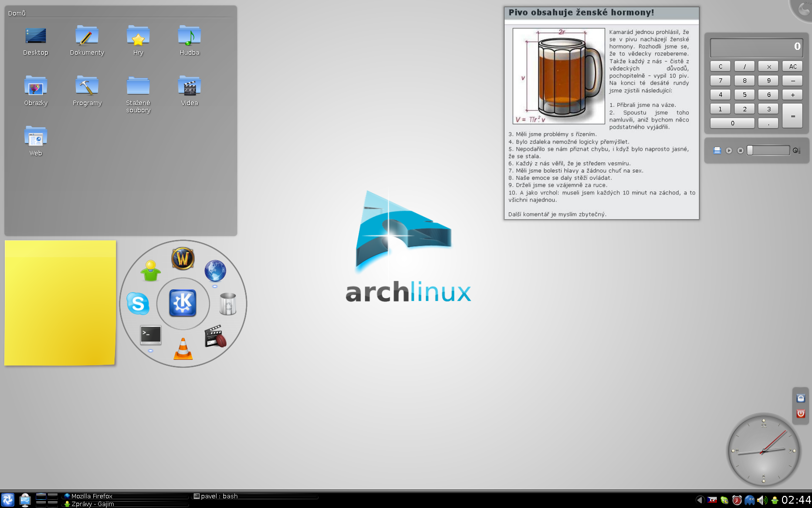Click calculator digit 2
Viewport: 812px width, 508px height.
click(745, 109)
